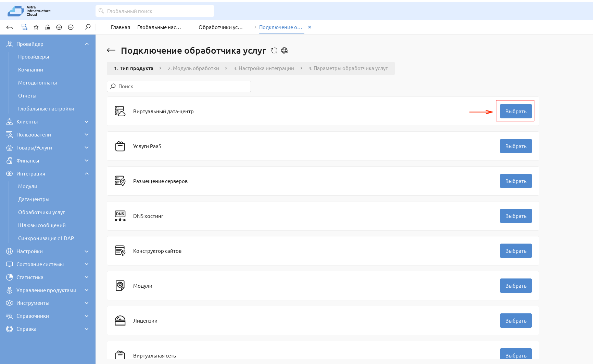Viewport: 593px width, 364px height.
Task: Click the collapse all minus circle icon
Action: tap(71, 27)
